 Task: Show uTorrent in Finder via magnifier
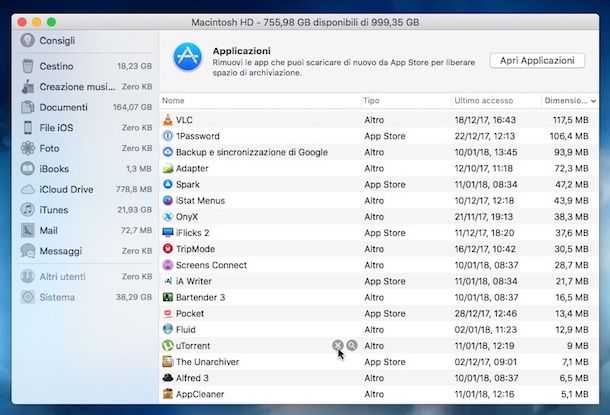[x=352, y=345]
